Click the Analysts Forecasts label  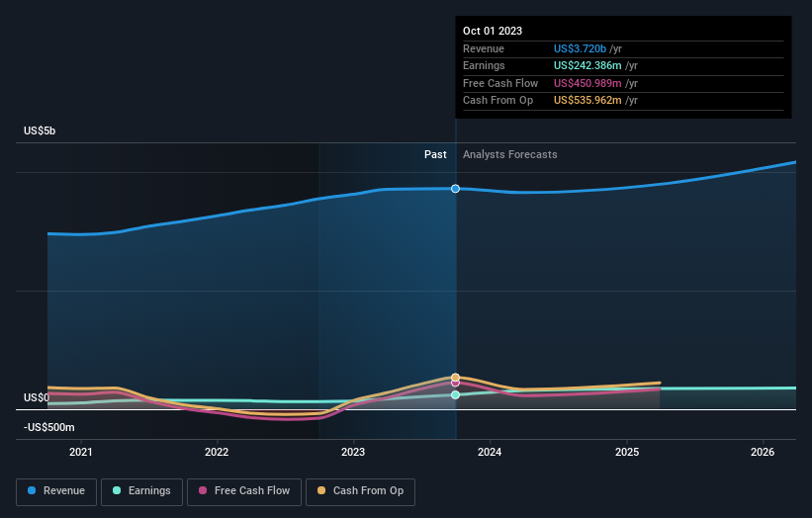click(510, 154)
